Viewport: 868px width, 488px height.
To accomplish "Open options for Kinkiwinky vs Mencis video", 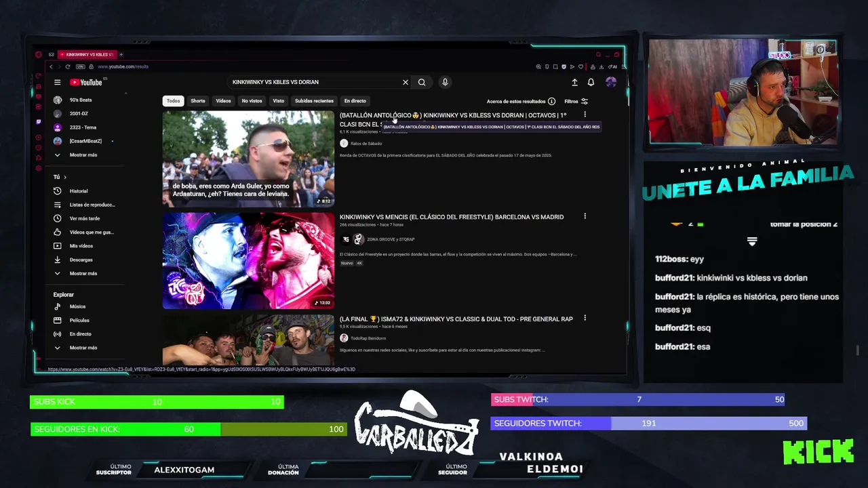I will (585, 216).
